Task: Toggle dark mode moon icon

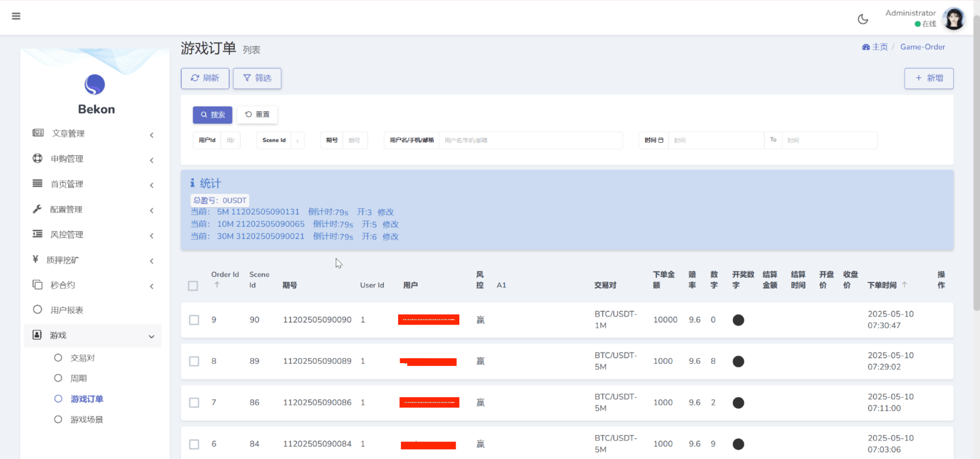Action: pyautogui.click(x=863, y=19)
